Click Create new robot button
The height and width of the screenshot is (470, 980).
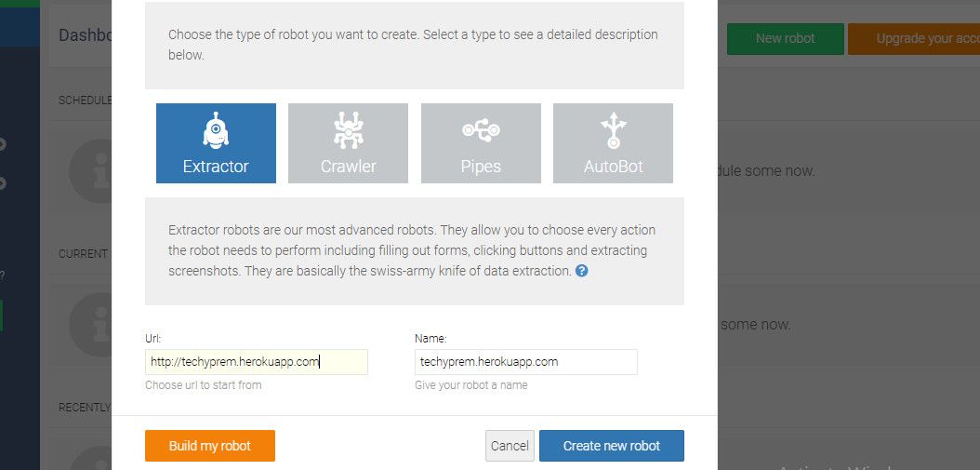pyautogui.click(x=611, y=446)
